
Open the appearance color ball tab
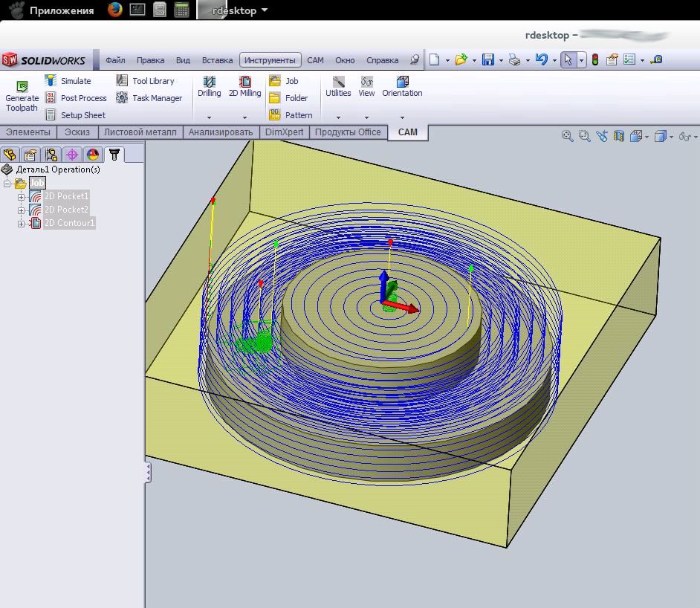pyautogui.click(x=93, y=155)
